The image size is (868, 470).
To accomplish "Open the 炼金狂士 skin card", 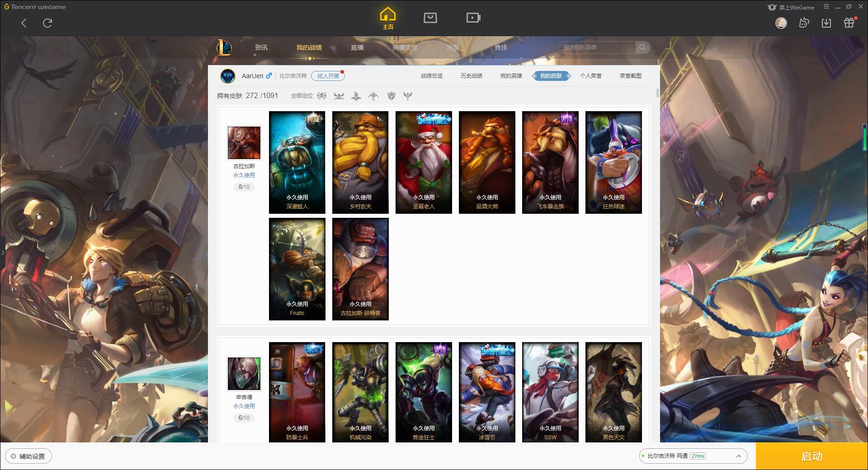I will pos(424,392).
